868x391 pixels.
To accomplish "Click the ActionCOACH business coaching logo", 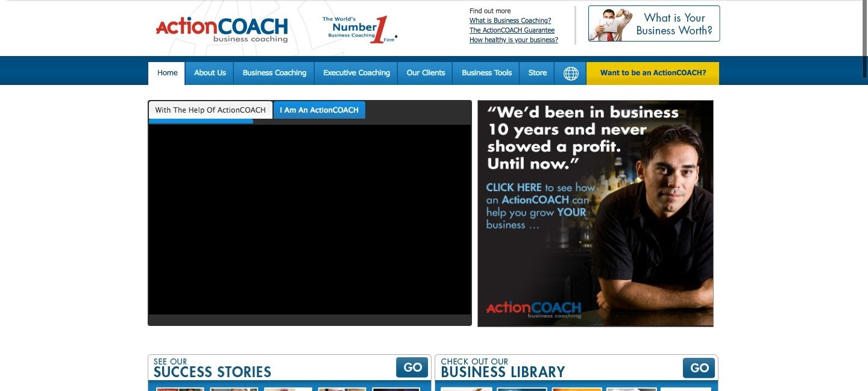I will pos(222,29).
